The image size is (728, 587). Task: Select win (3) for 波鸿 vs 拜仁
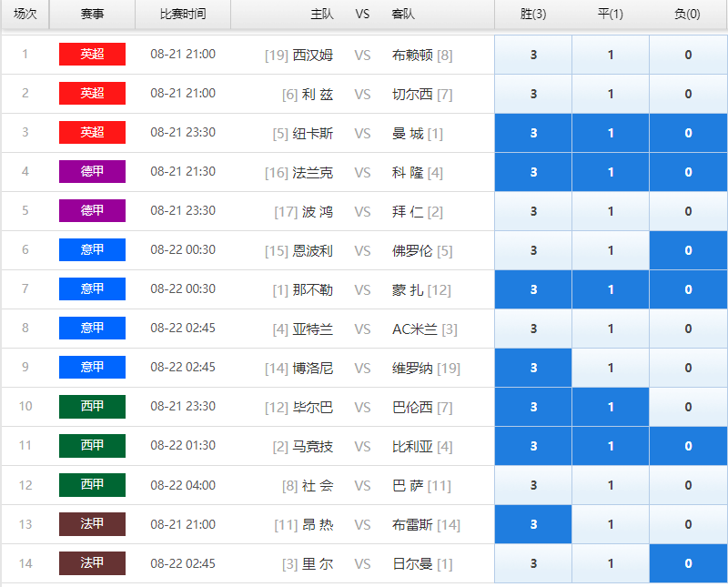click(533, 211)
